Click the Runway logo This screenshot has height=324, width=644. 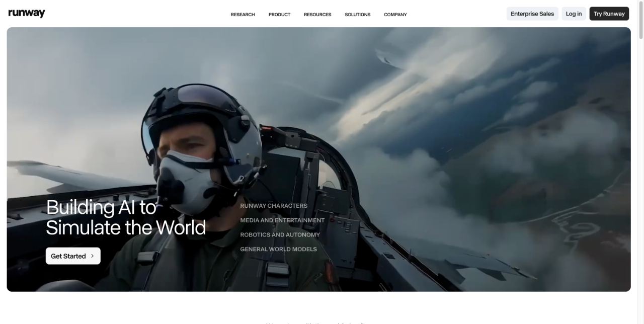(x=27, y=14)
